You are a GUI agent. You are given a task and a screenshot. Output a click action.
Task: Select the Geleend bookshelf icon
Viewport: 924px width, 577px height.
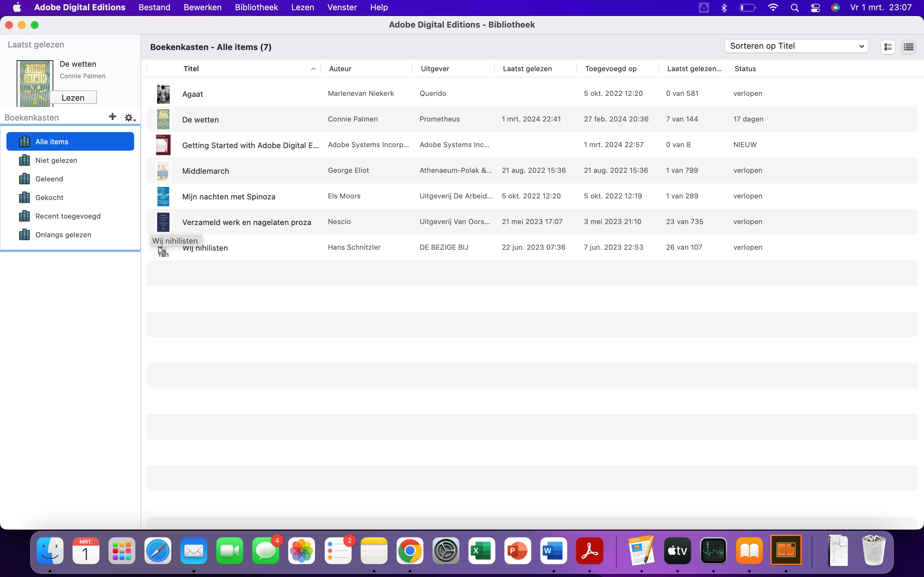coord(24,179)
